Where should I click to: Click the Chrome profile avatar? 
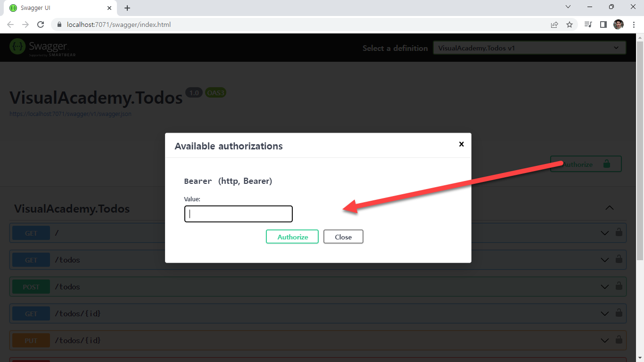point(619,25)
